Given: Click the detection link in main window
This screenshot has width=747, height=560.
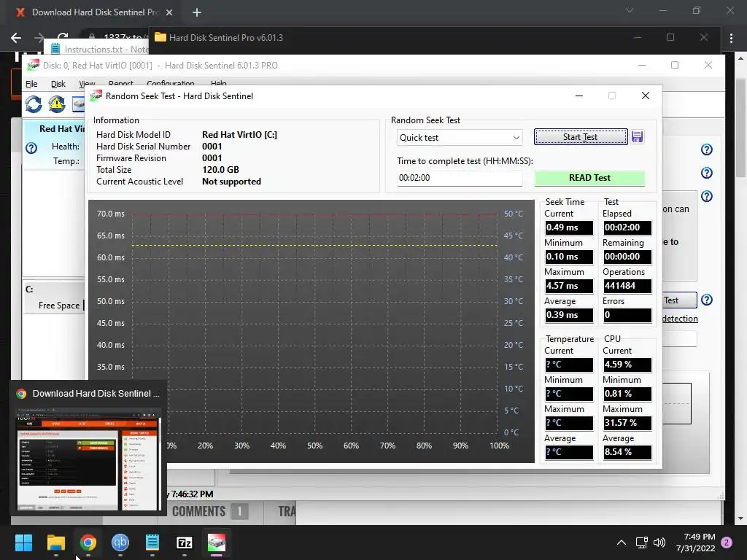Looking at the screenshot, I should [680, 319].
